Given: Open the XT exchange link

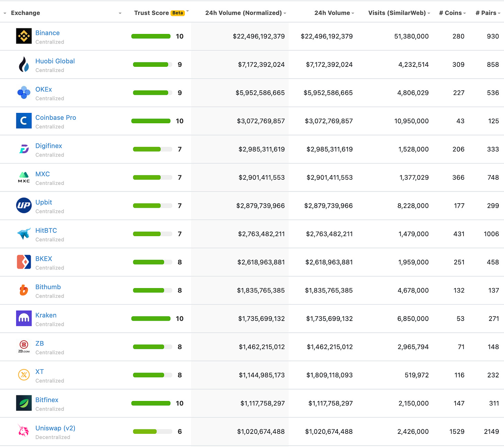Looking at the screenshot, I should pyautogui.click(x=39, y=372).
